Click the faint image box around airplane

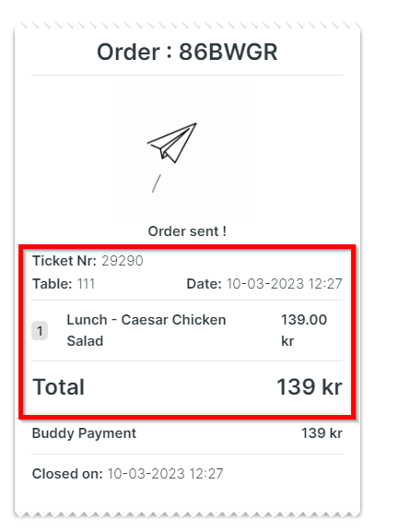point(187,149)
